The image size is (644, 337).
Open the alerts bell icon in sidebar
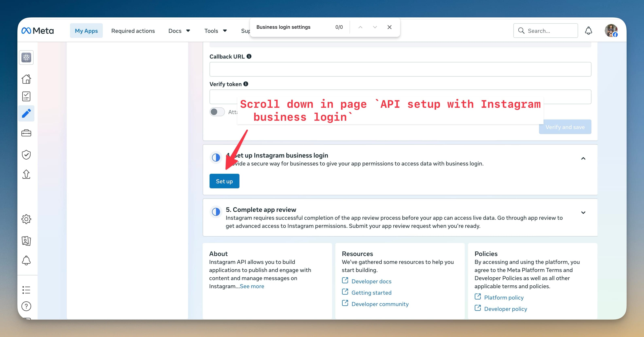[26, 260]
